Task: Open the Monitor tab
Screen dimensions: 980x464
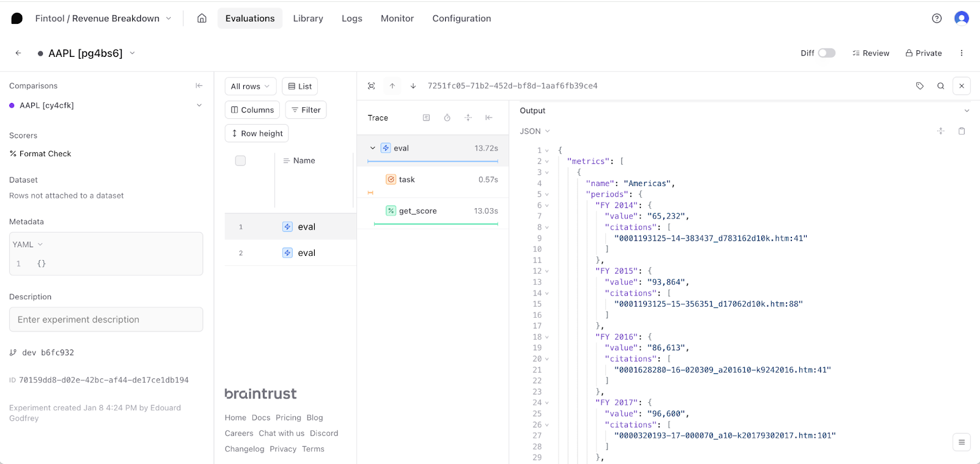Action: [397, 18]
